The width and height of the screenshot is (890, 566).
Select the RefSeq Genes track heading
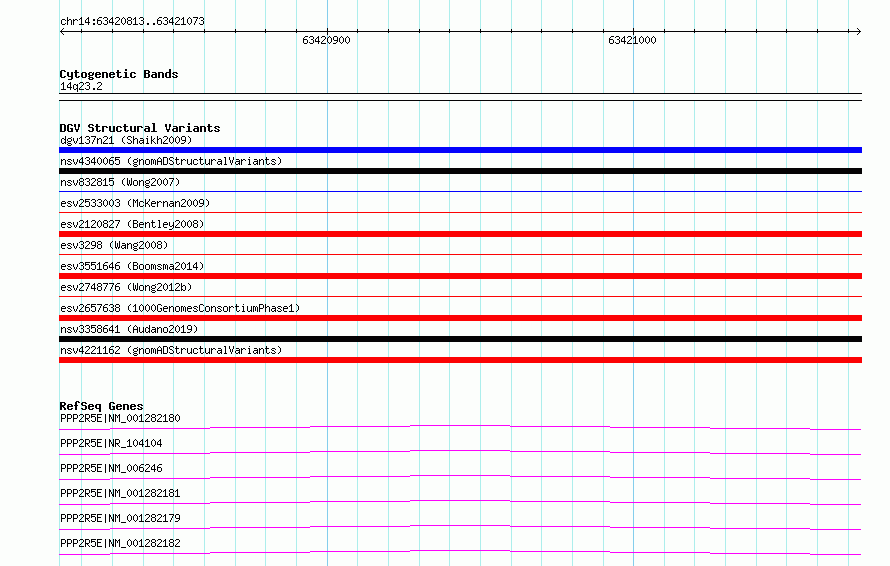pos(101,406)
